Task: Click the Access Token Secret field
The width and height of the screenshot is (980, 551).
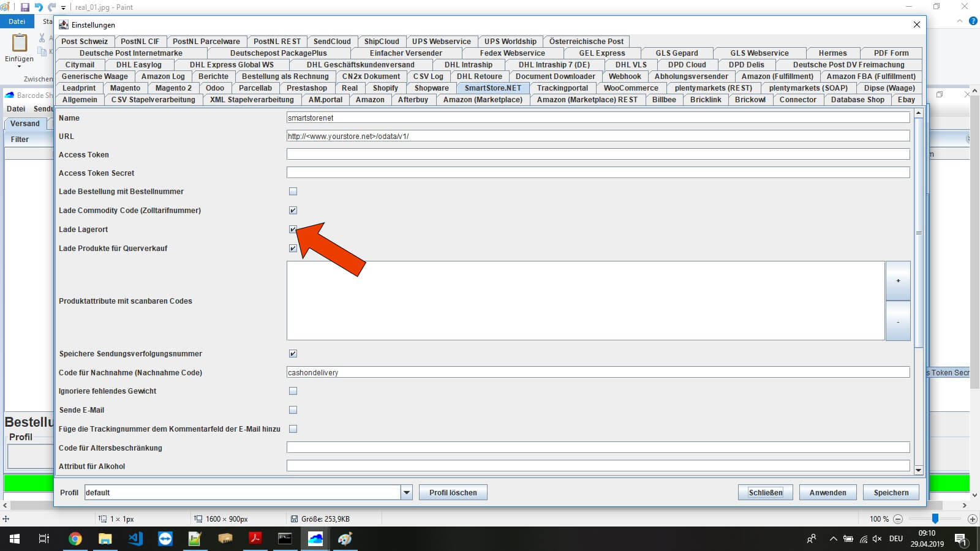Action: 598,173
